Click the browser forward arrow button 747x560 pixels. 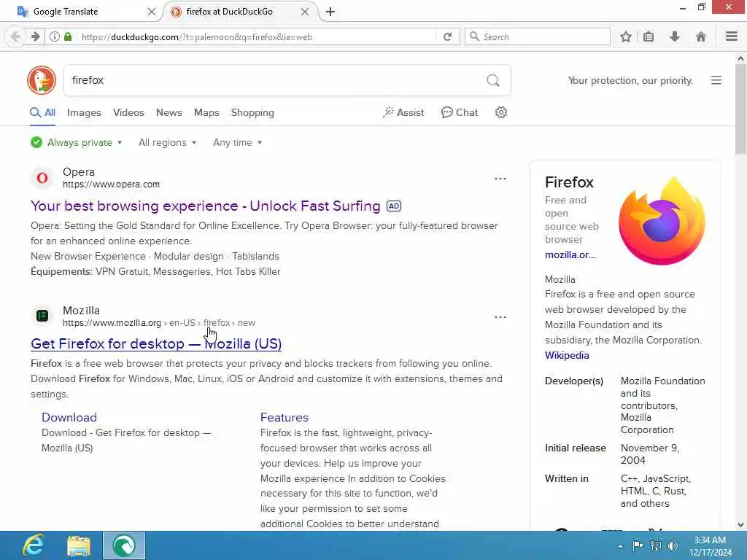[35, 36]
